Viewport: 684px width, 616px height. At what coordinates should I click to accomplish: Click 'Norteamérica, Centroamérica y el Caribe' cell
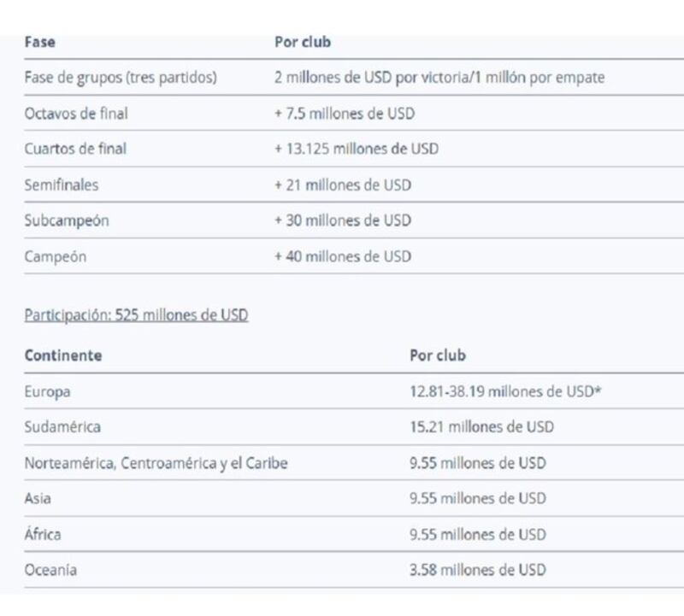point(156,463)
